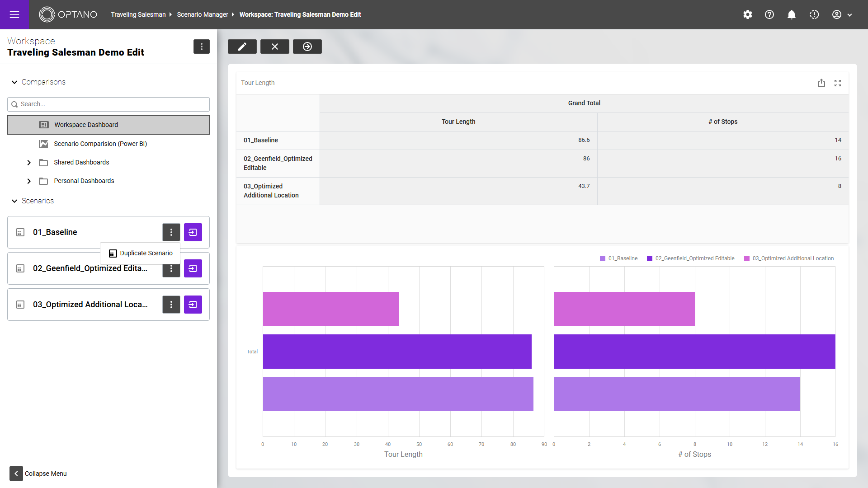The image size is (868, 488).
Task: Open 03_Optimized Additional Location with purple button
Action: [193, 305]
